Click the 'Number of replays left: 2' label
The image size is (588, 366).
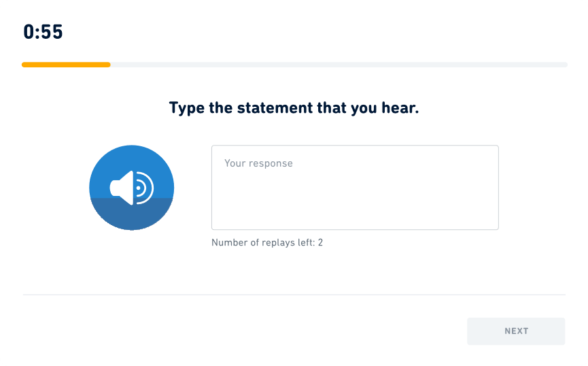click(x=267, y=242)
